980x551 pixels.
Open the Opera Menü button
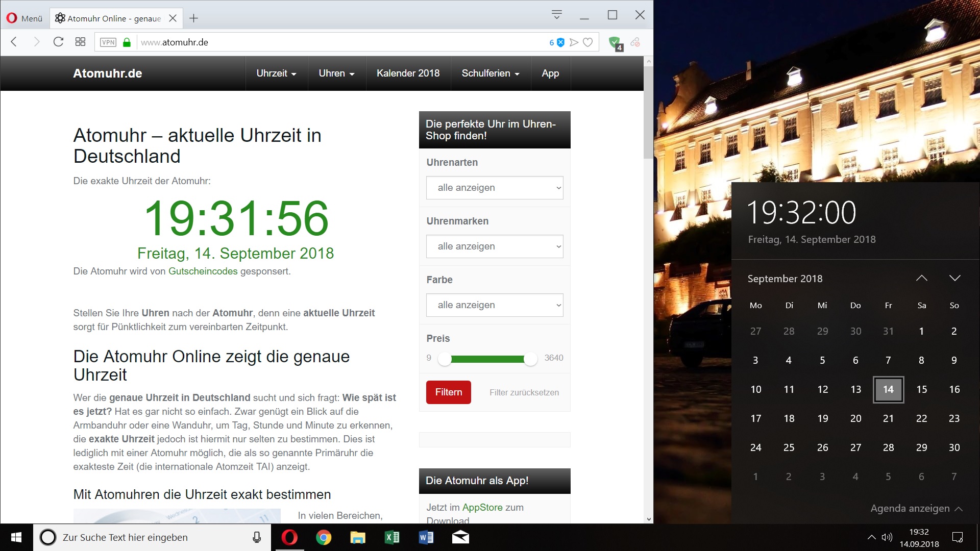(24, 18)
